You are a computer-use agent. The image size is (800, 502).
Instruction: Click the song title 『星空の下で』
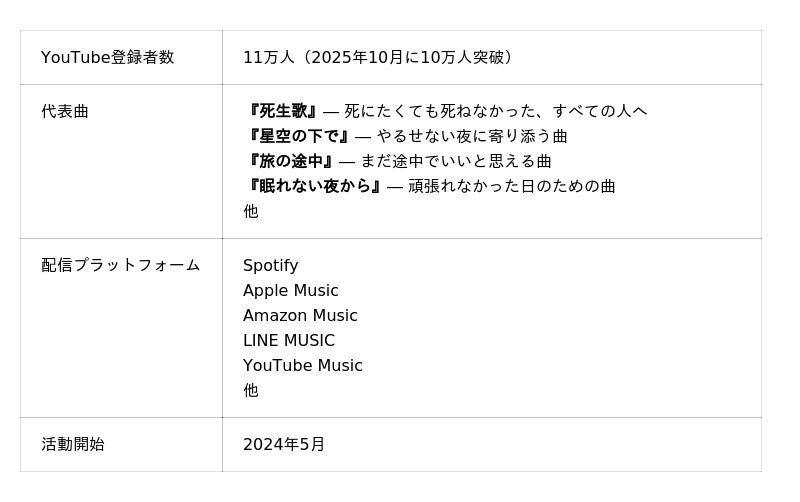pos(297,136)
